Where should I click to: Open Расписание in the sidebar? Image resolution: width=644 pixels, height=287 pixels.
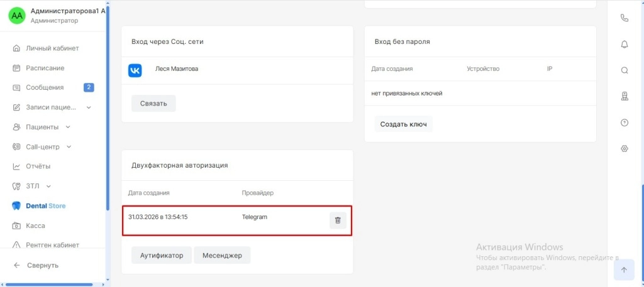pyautogui.click(x=45, y=68)
